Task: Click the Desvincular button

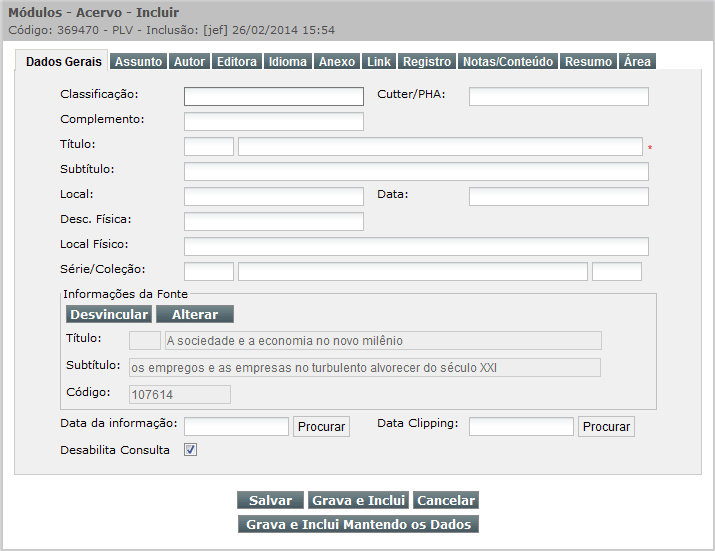Action: [x=109, y=314]
